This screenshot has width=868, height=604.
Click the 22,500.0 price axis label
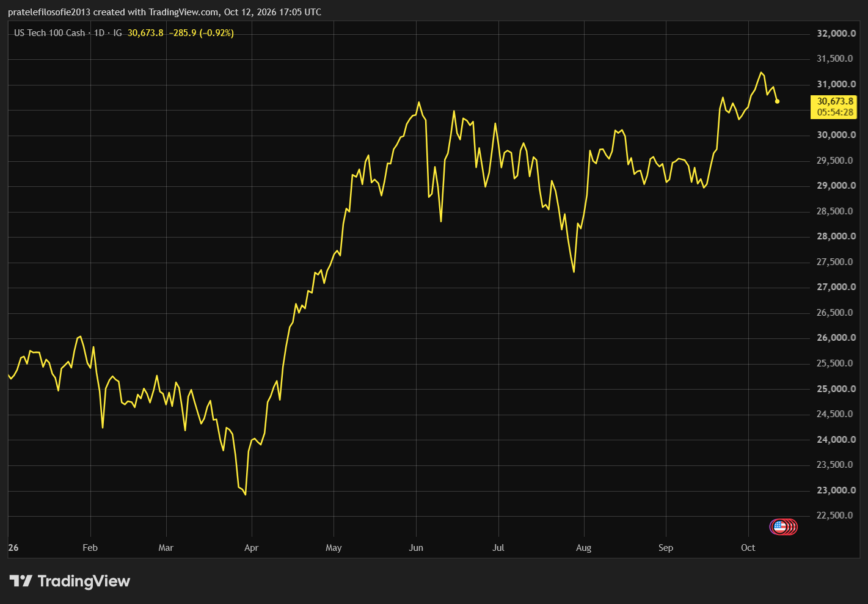pyautogui.click(x=836, y=515)
